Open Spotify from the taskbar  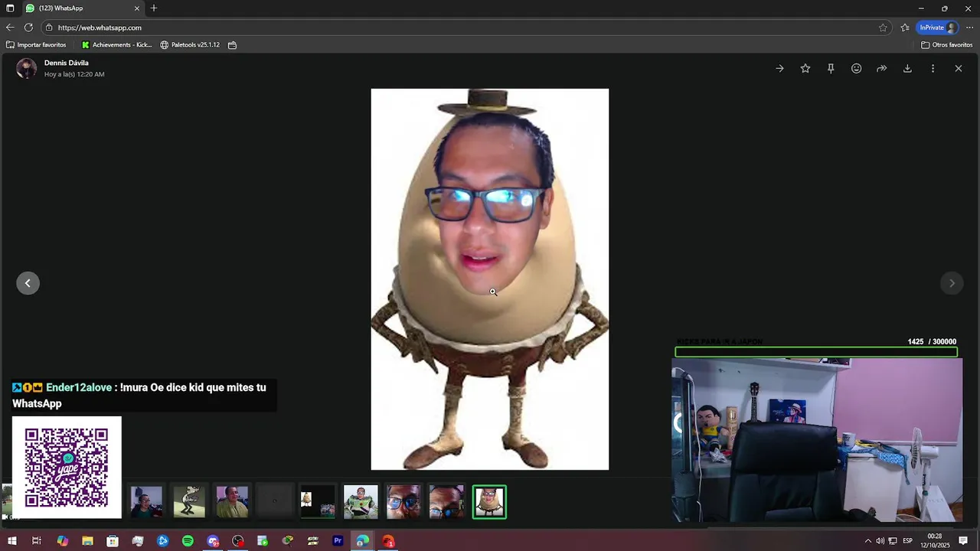click(x=188, y=541)
